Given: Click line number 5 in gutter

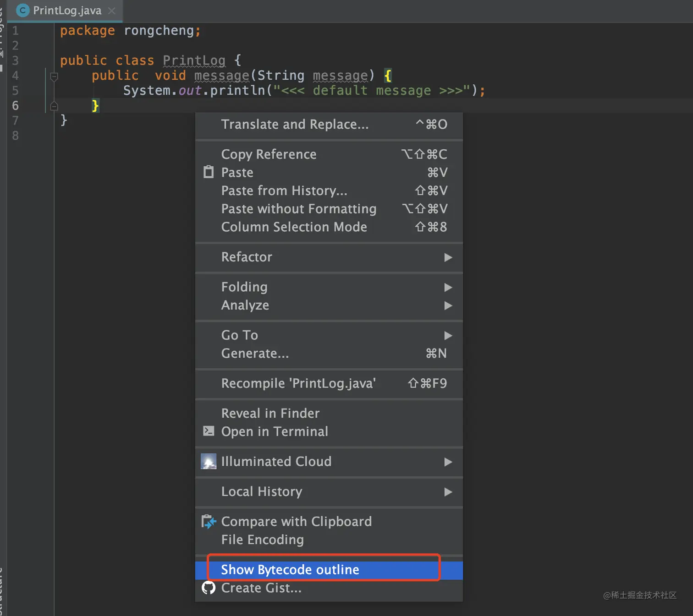Looking at the screenshot, I should click(x=15, y=91).
